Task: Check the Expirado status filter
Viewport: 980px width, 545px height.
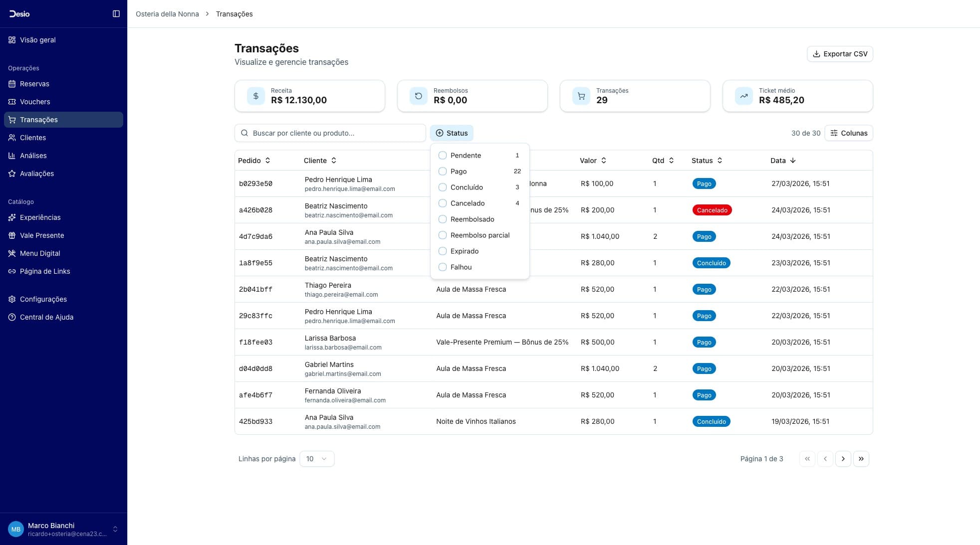Action: 443,251
